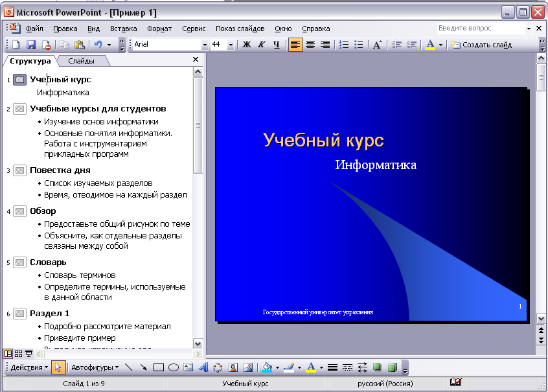Select the Rectangle tool
Screen dimensions: 548x392
point(159,367)
